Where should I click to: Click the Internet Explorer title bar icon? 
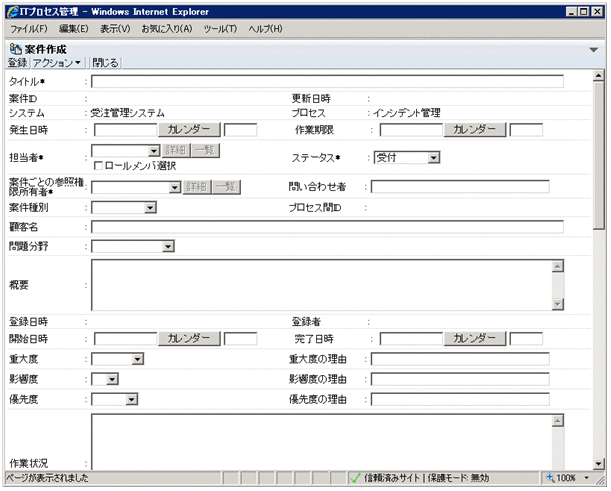coord(12,12)
